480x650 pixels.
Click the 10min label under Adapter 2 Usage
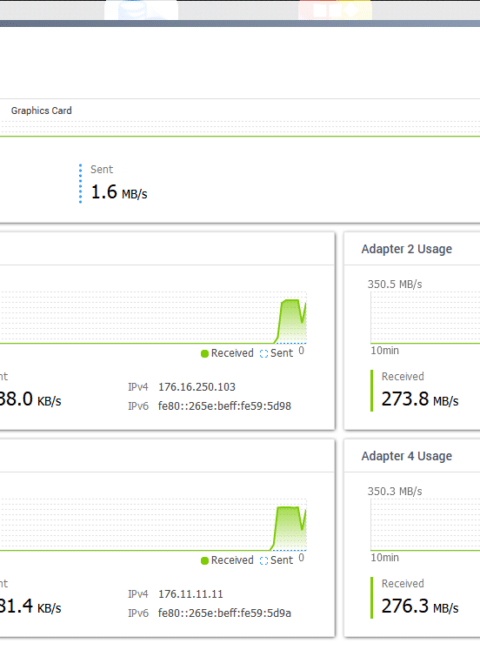click(385, 351)
